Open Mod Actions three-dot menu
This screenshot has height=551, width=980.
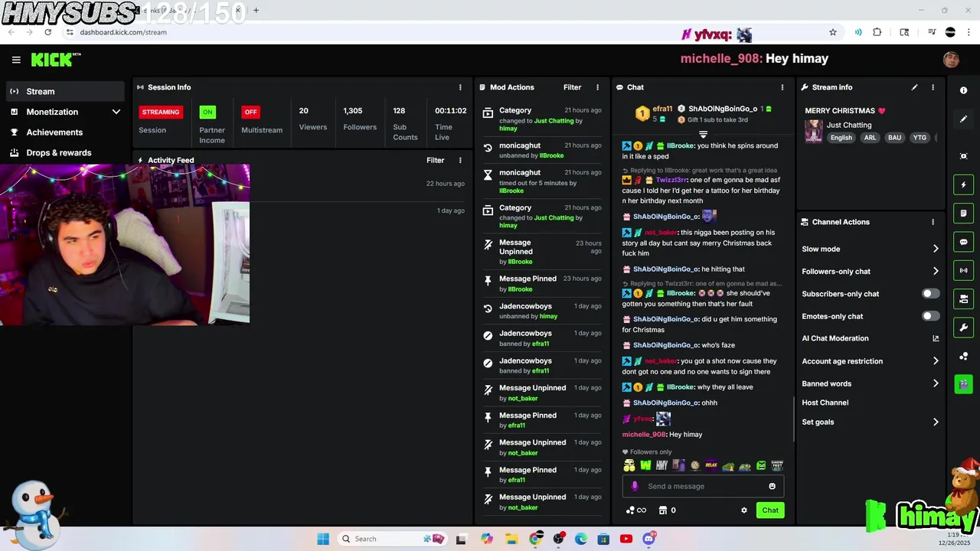coord(598,87)
